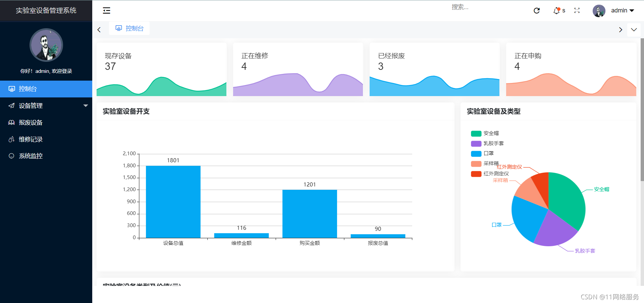Viewport: 644px width, 303px height.
Task: Click the 你好! admin, 欢迎登录 greeting
Action: pyautogui.click(x=46, y=71)
